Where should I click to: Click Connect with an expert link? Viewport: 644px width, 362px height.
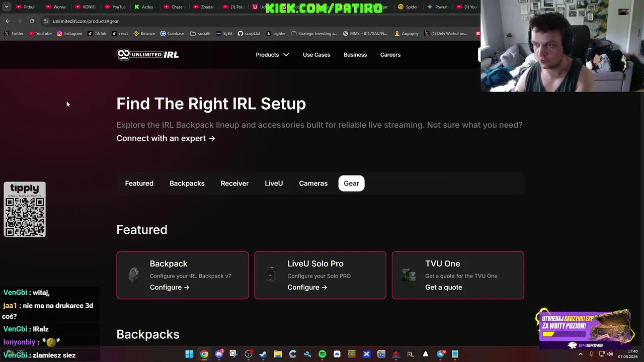[166, 138]
